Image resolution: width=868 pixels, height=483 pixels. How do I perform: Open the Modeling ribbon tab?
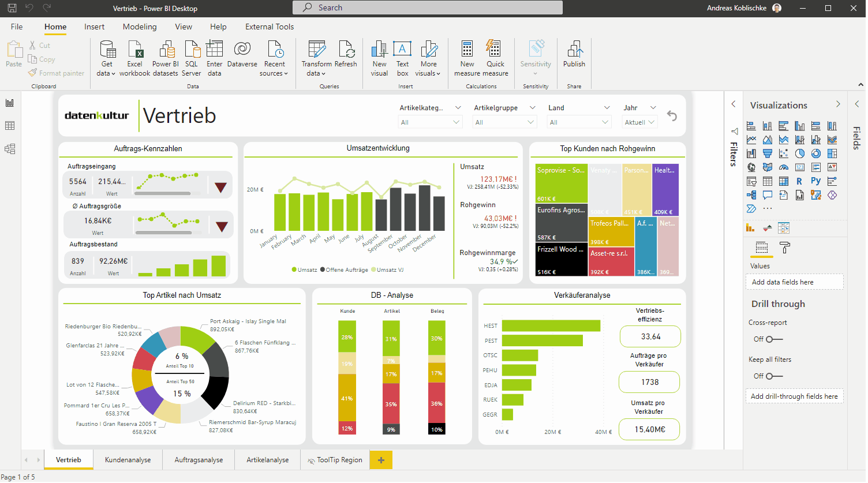tap(140, 27)
